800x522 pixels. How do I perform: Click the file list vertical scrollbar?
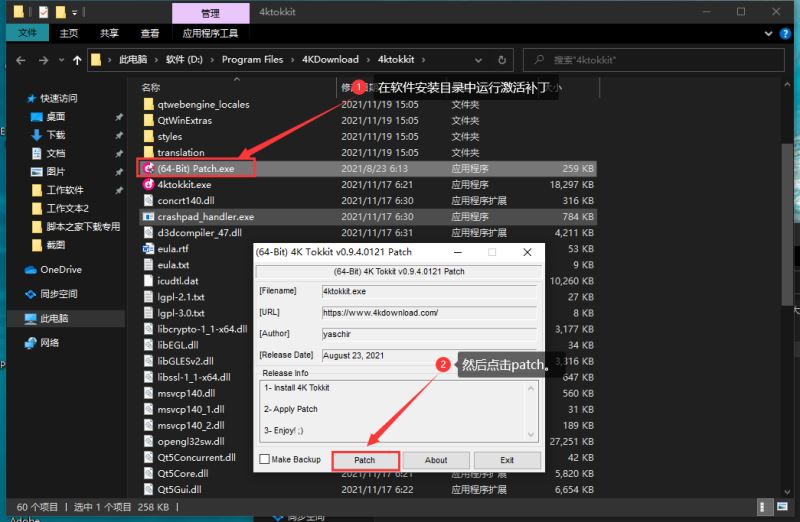(787, 225)
